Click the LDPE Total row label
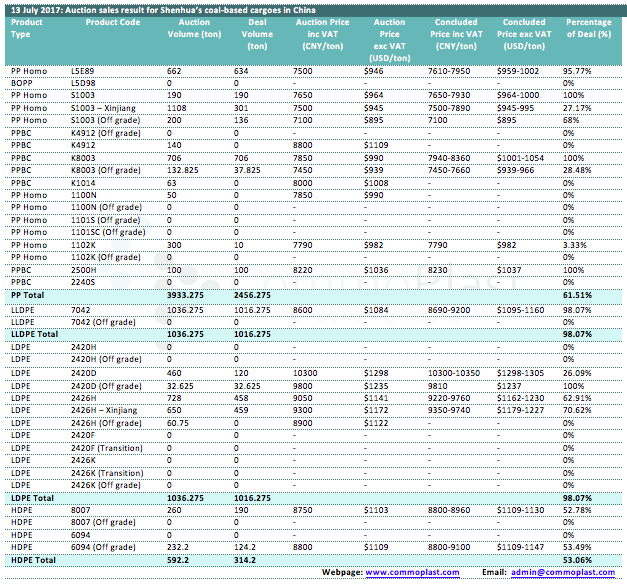Viewport: 627px width, 587px height. [x=31, y=497]
